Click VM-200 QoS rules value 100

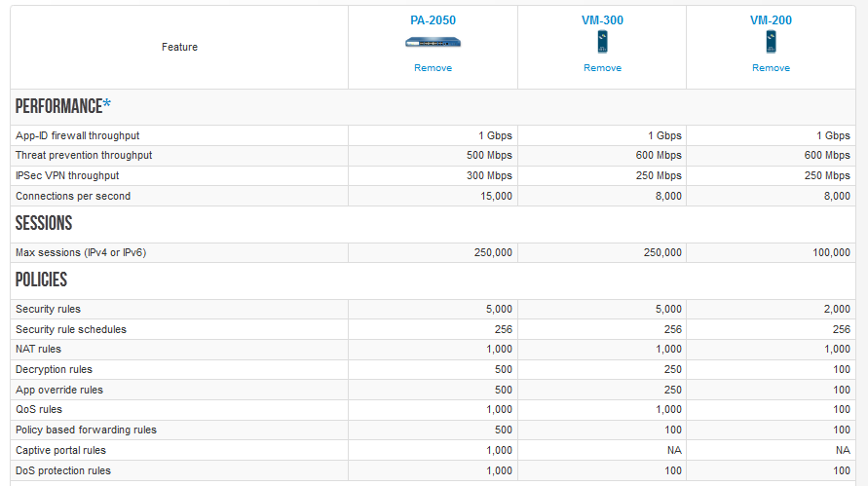click(842, 410)
